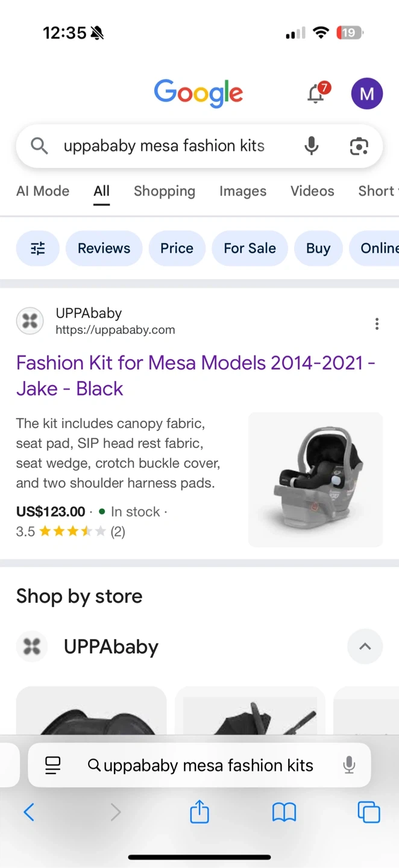Open Google Lens camera search

click(x=359, y=146)
